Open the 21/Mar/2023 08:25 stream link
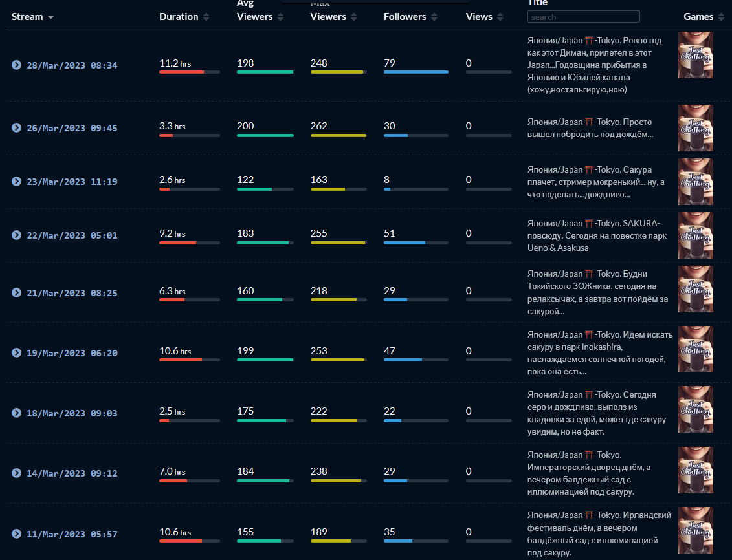 pos(72,293)
